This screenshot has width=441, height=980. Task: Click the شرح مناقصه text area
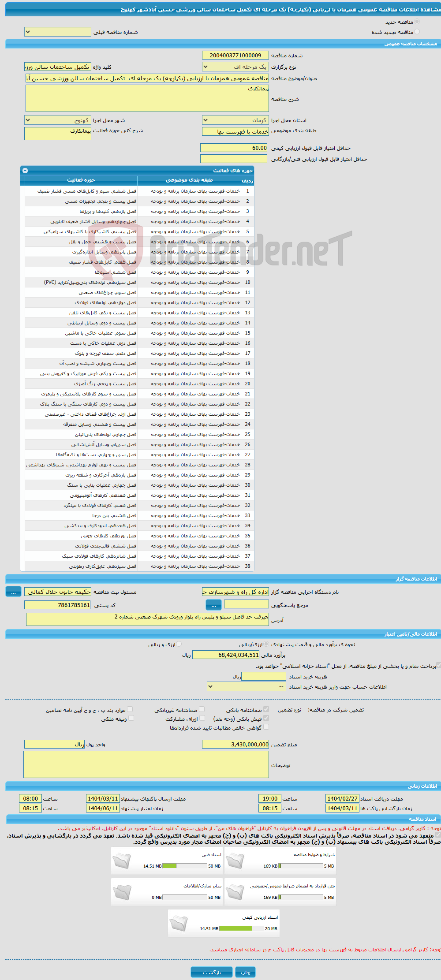[147, 98]
